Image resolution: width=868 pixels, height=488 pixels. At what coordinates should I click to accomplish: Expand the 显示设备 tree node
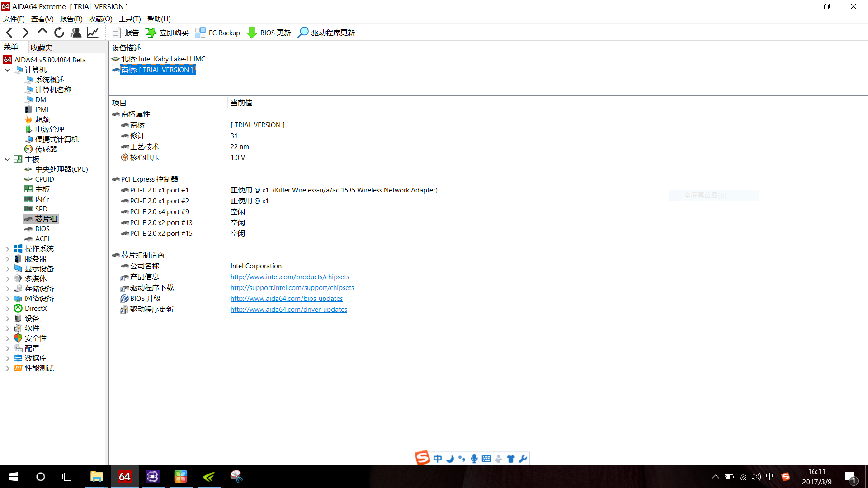click(8, 269)
